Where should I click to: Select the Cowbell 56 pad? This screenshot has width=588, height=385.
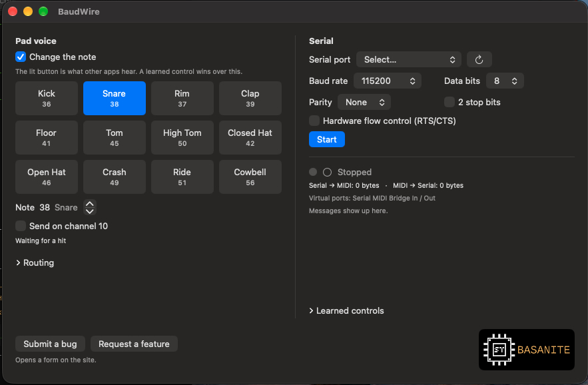(x=250, y=177)
